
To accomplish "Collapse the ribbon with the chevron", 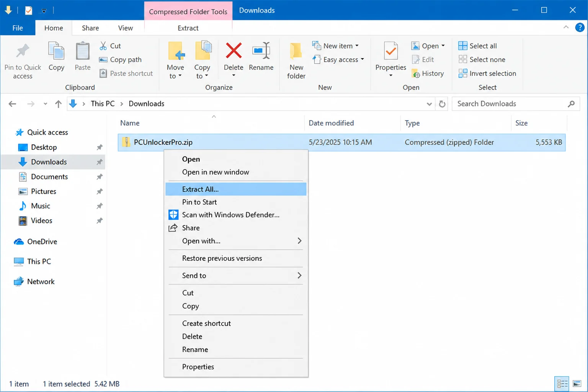I will click(x=566, y=27).
